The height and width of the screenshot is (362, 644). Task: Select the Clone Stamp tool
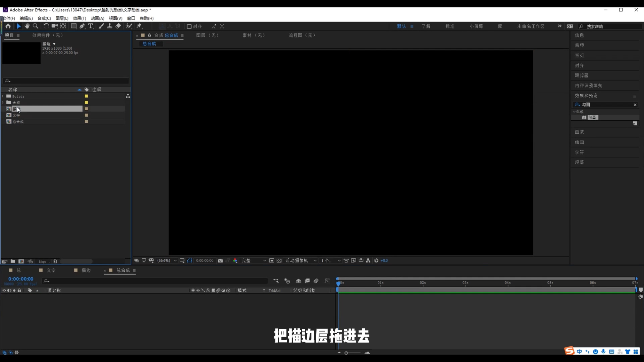click(x=110, y=26)
